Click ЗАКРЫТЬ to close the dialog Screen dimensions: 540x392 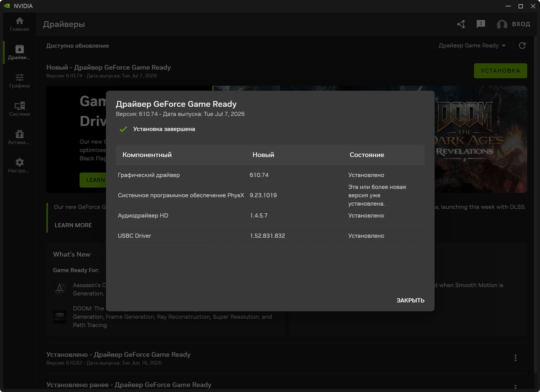(x=410, y=300)
